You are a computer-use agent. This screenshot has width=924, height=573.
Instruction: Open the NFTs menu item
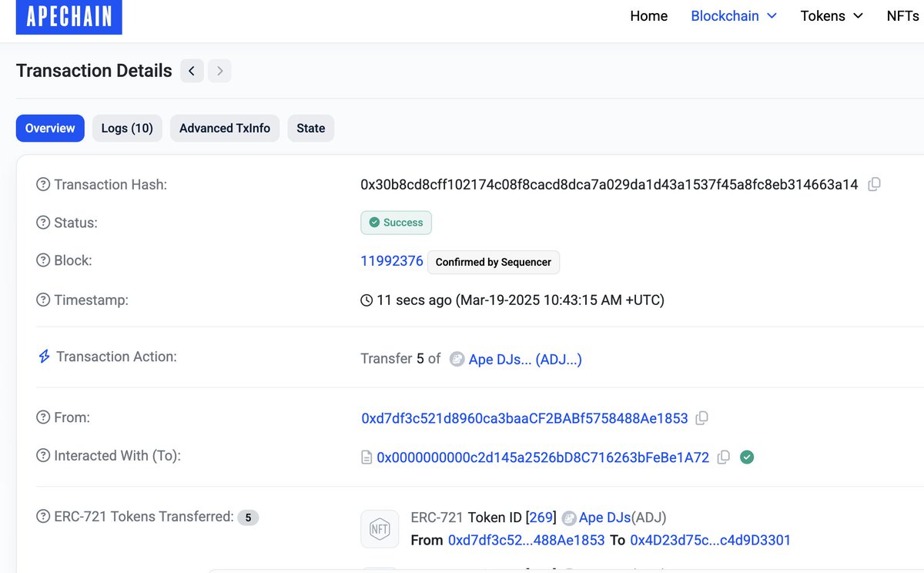tap(902, 15)
